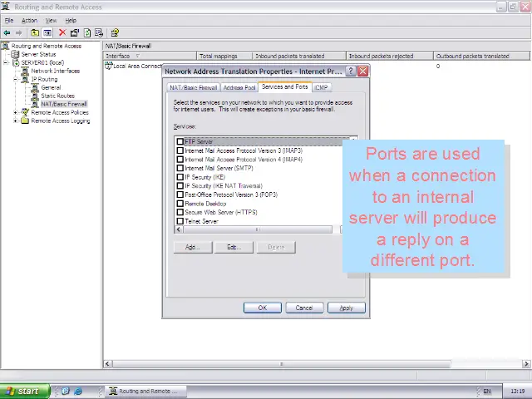Click the EN language indicator in tray
The height and width of the screenshot is (399, 532).
tap(487, 392)
